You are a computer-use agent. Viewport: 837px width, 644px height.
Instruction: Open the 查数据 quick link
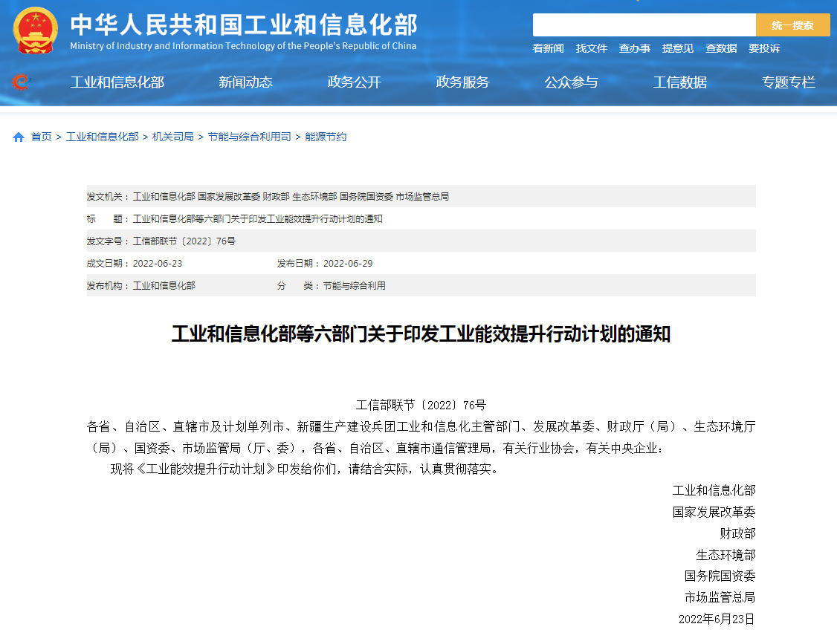click(721, 48)
